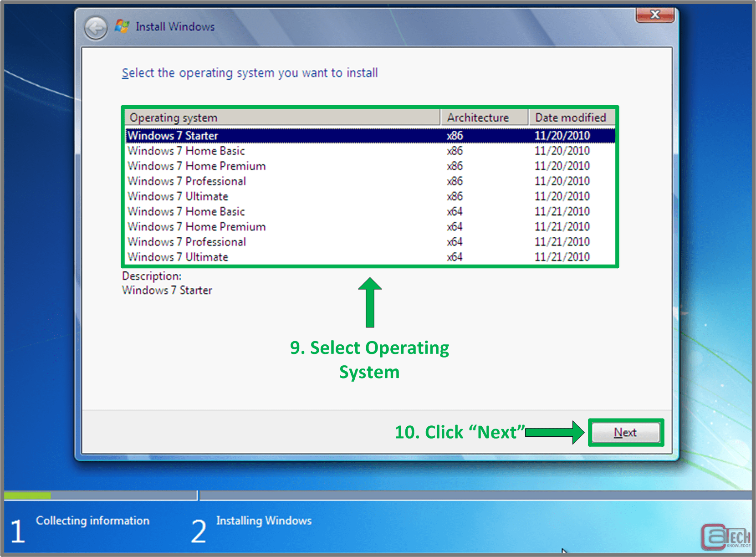
Task: Select Windows 7 Professional x64 row
Action: click(370, 242)
